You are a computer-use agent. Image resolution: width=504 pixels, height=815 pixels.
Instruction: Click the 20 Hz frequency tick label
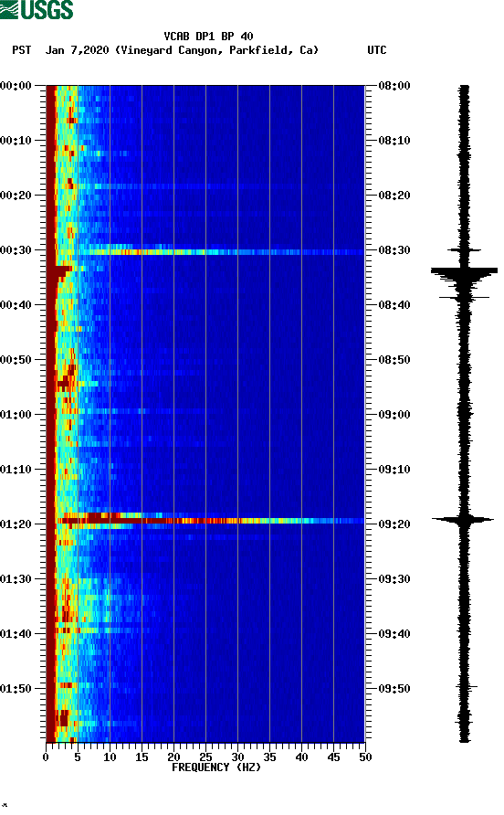173,757
